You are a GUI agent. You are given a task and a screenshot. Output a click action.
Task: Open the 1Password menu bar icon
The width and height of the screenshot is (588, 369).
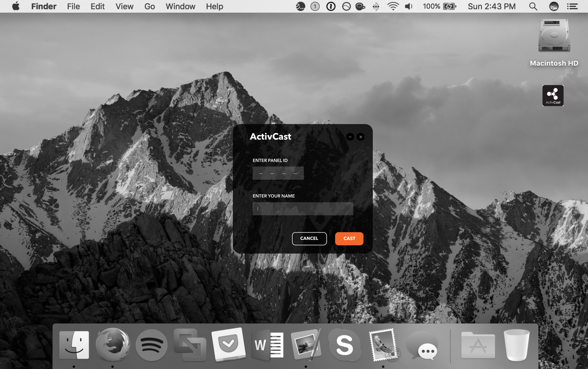pyautogui.click(x=331, y=6)
